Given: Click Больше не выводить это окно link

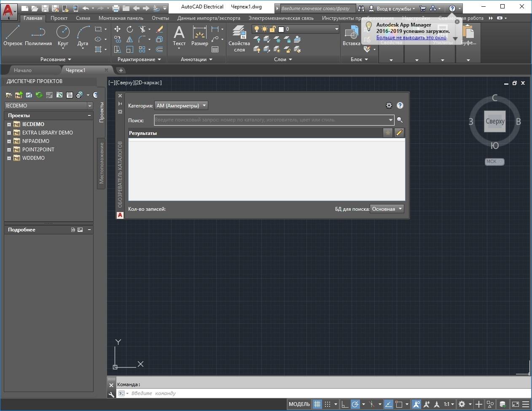Looking at the screenshot, I should coord(411,38).
